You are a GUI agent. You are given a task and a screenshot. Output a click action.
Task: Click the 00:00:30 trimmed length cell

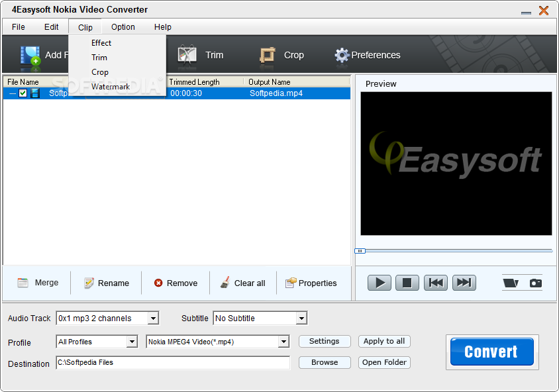coord(186,93)
